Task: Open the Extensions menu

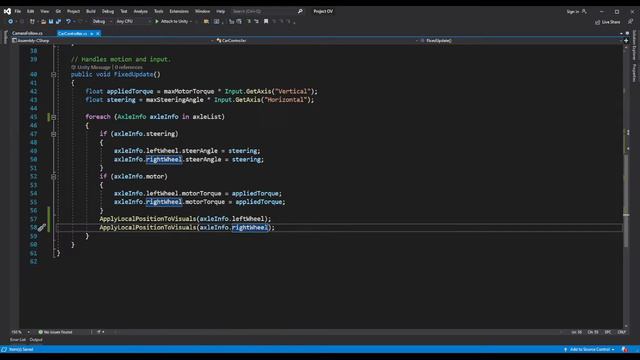Action: click(179, 11)
